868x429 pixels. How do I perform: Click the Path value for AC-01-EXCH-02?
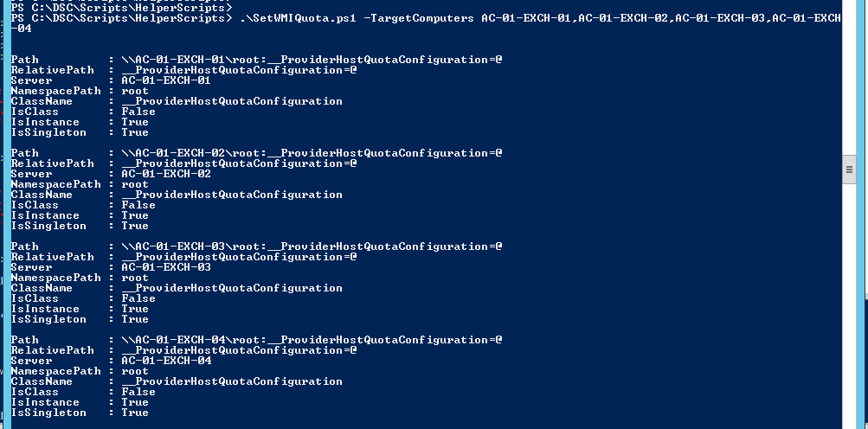[312, 153]
